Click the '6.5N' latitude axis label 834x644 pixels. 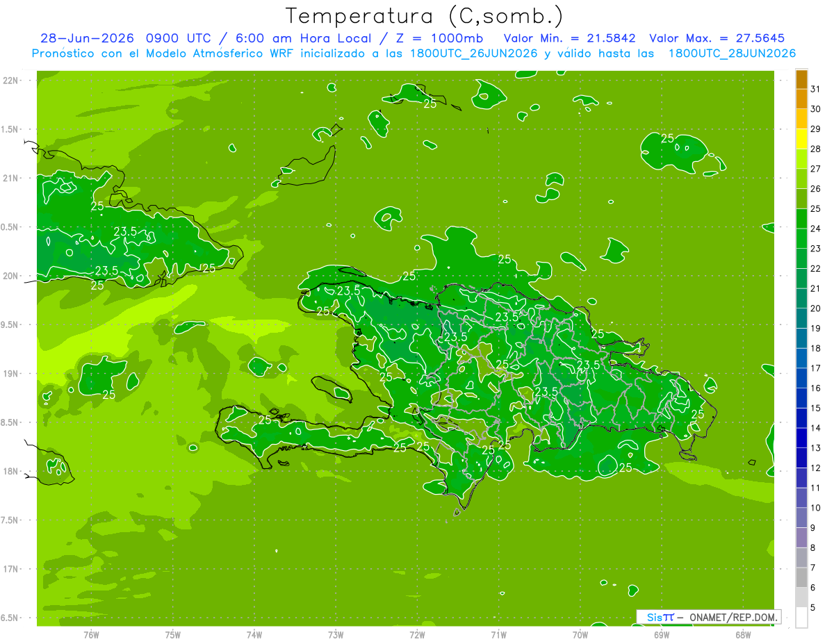click(9, 618)
